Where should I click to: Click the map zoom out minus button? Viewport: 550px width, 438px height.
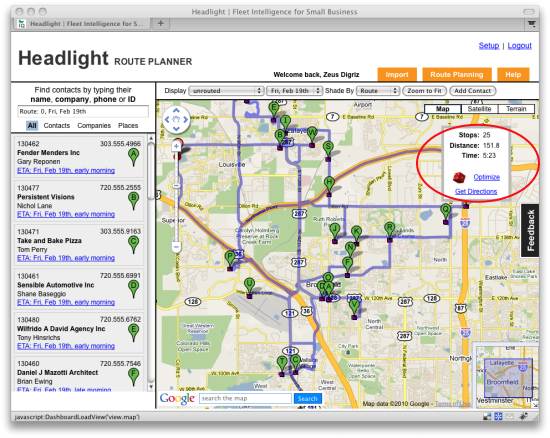click(x=176, y=247)
